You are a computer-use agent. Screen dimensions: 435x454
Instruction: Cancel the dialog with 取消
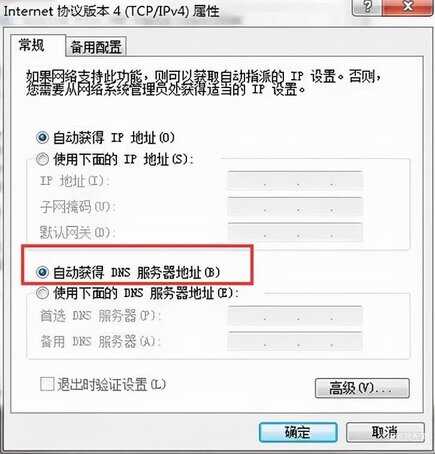pos(385,432)
